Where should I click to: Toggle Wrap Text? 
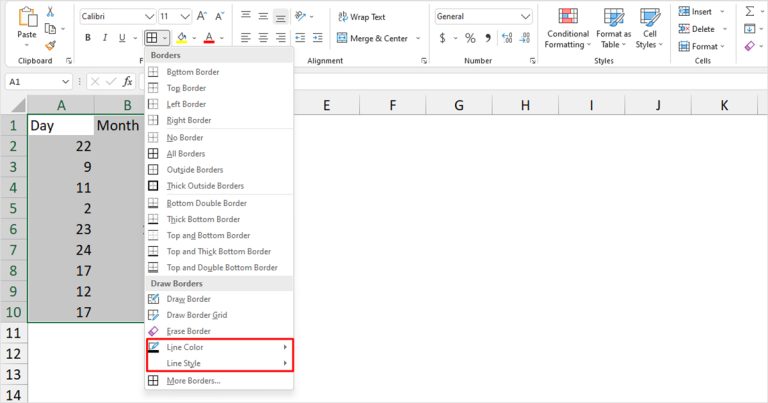pos(361,17)
